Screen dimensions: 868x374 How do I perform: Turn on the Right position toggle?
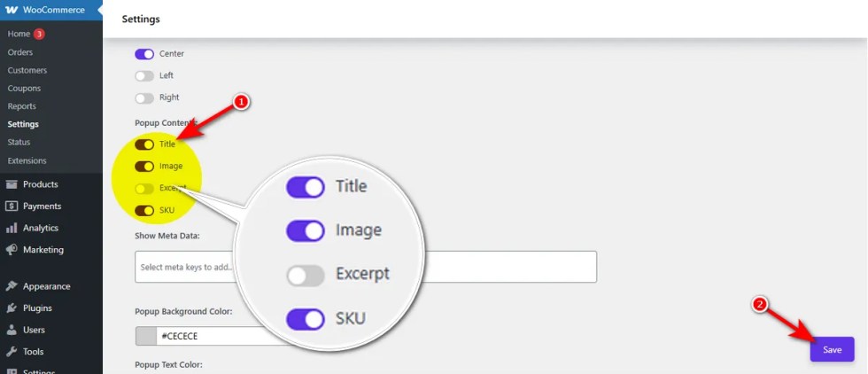pos(144,97)
